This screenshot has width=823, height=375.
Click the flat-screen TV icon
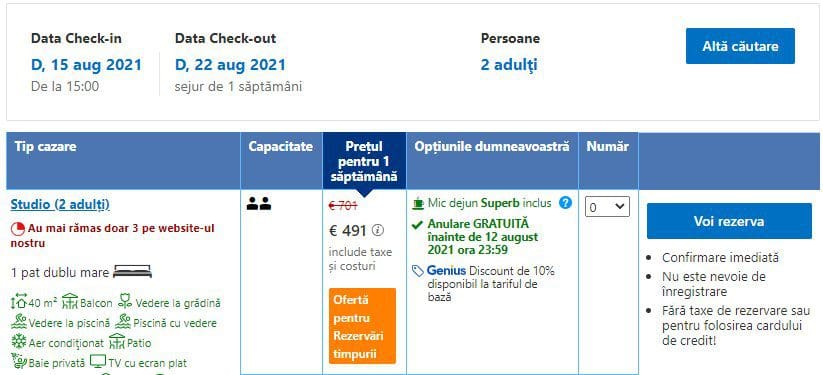point(98,362)
